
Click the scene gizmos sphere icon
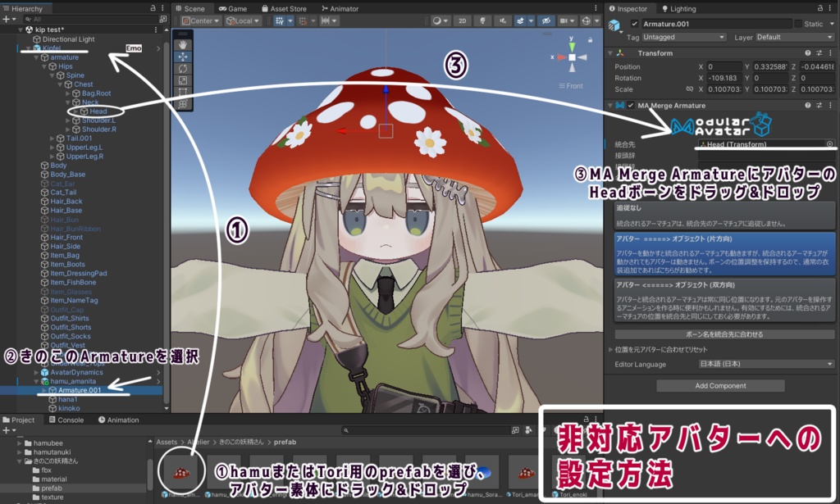point(586,20)
